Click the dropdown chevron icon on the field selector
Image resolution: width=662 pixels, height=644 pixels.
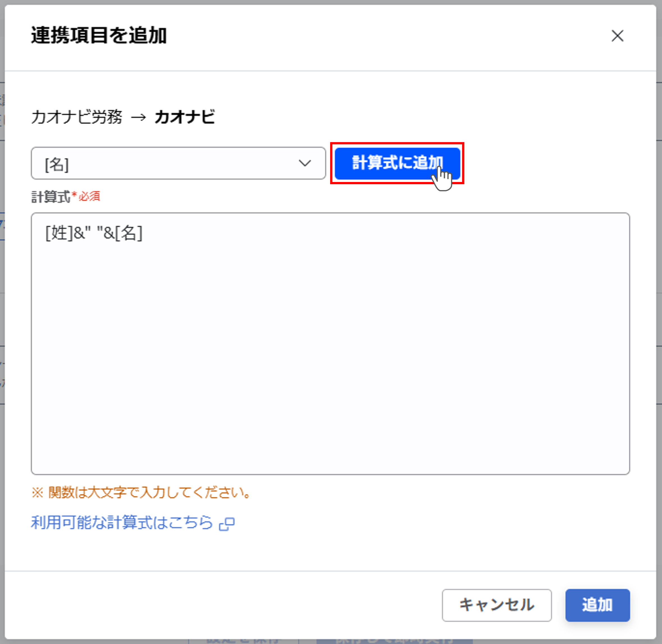[305, 163]
